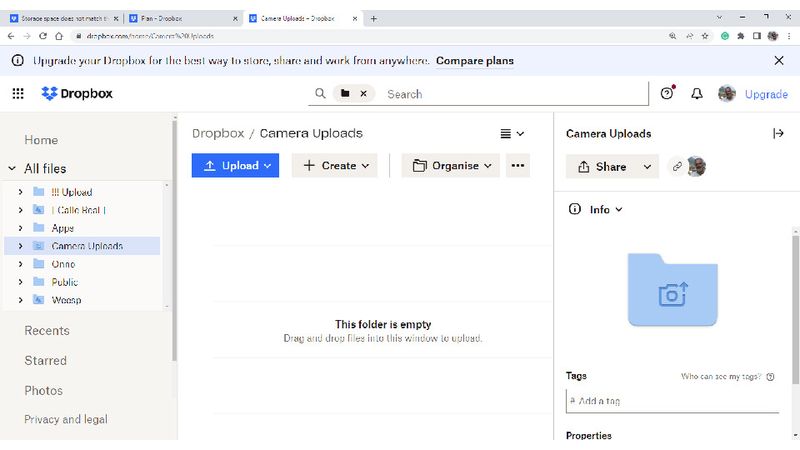800x450 pixels.
Task: Change the list view layout
Action: click(512, 134)
